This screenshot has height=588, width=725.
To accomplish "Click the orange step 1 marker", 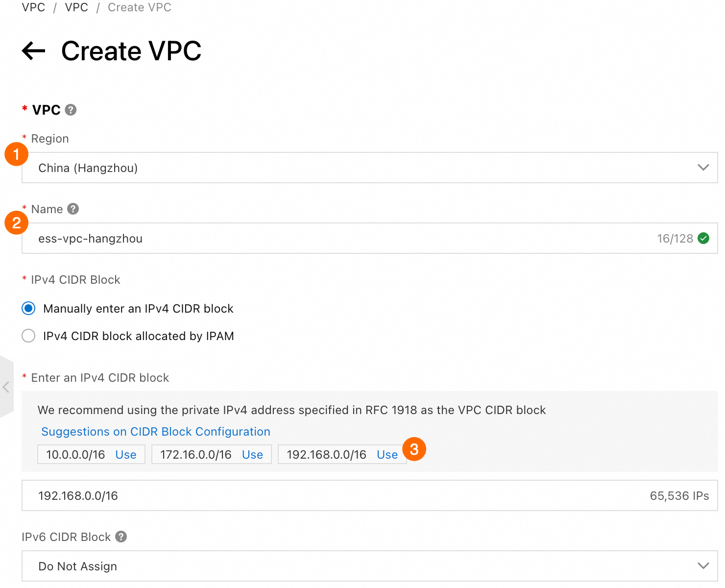I will click(16, 154).
